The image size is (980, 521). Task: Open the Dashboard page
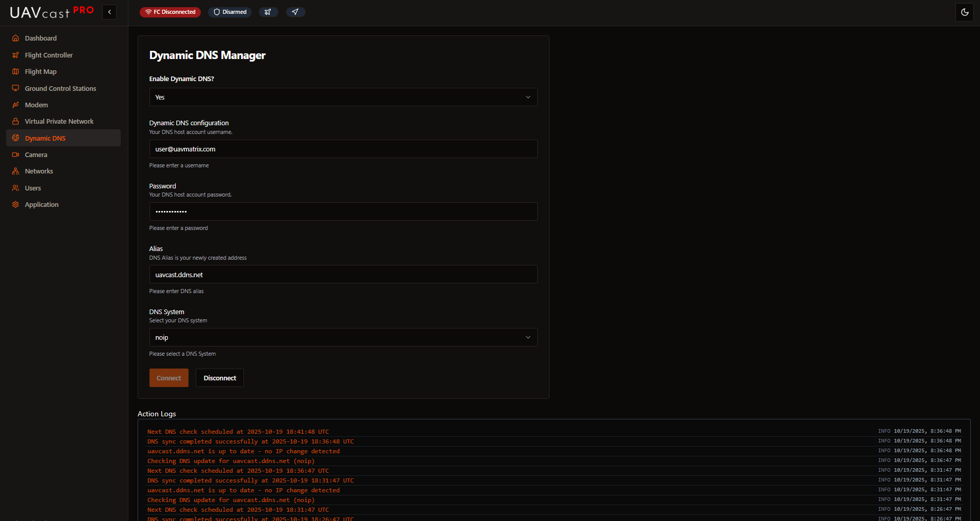[41, 38]
